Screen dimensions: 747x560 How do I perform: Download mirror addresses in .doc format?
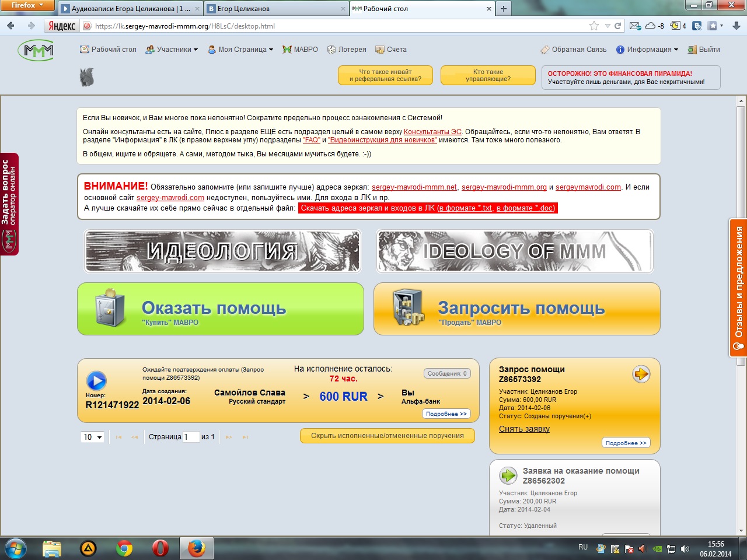(525, 208)
